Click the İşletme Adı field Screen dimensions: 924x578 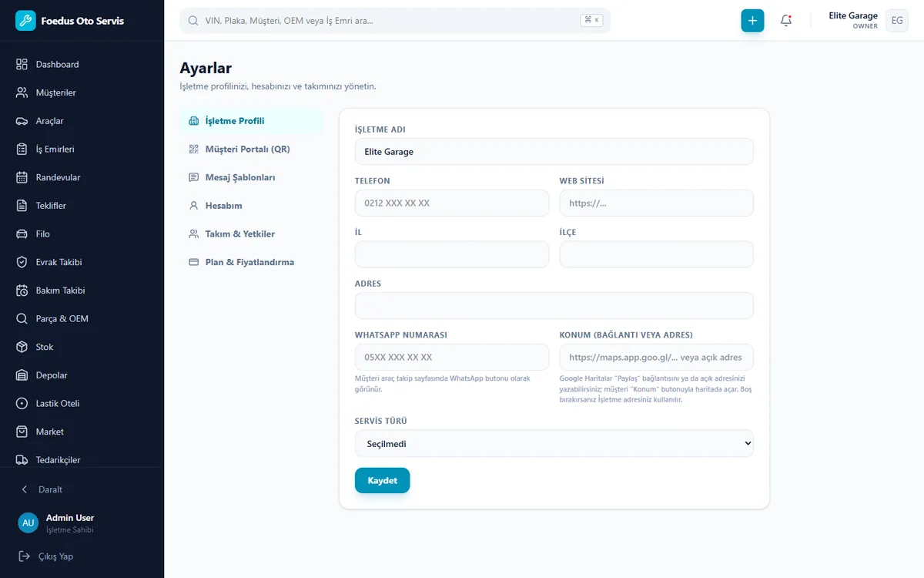554,152
